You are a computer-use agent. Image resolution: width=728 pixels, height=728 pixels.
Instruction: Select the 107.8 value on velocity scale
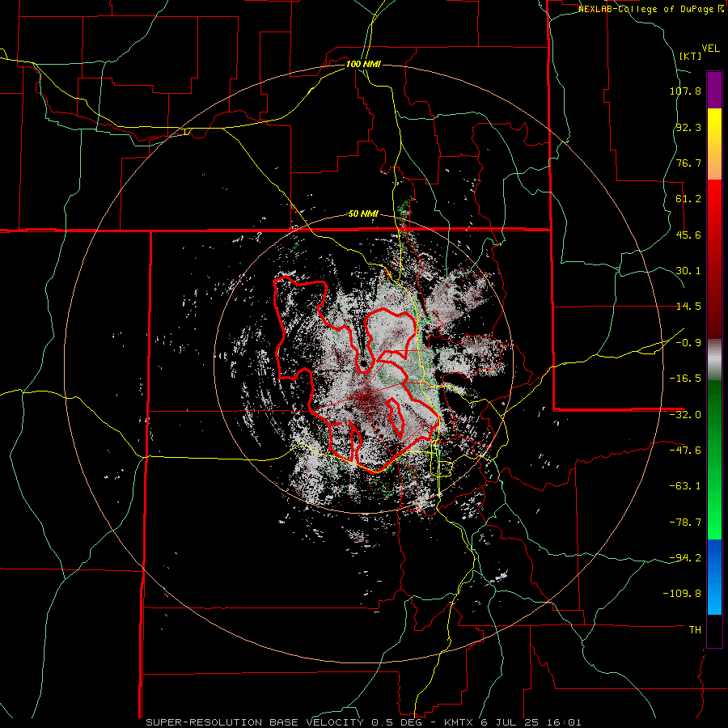pos(685,91)
